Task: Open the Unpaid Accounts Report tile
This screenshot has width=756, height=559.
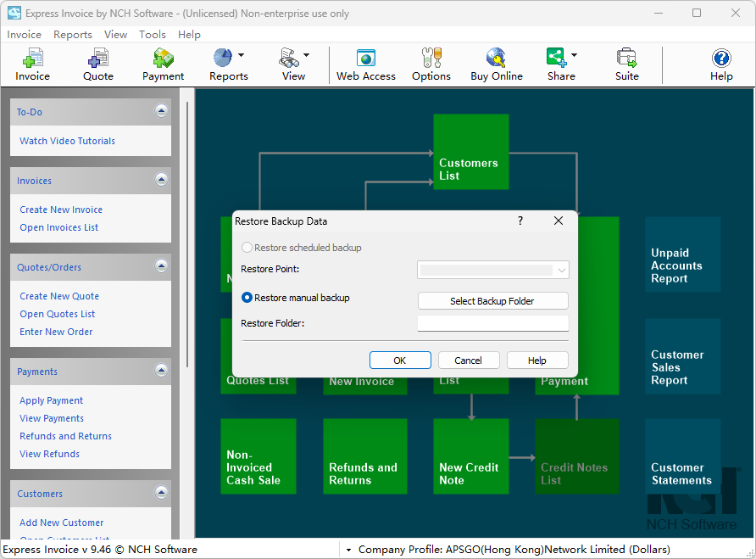Action: click(683, 254)
